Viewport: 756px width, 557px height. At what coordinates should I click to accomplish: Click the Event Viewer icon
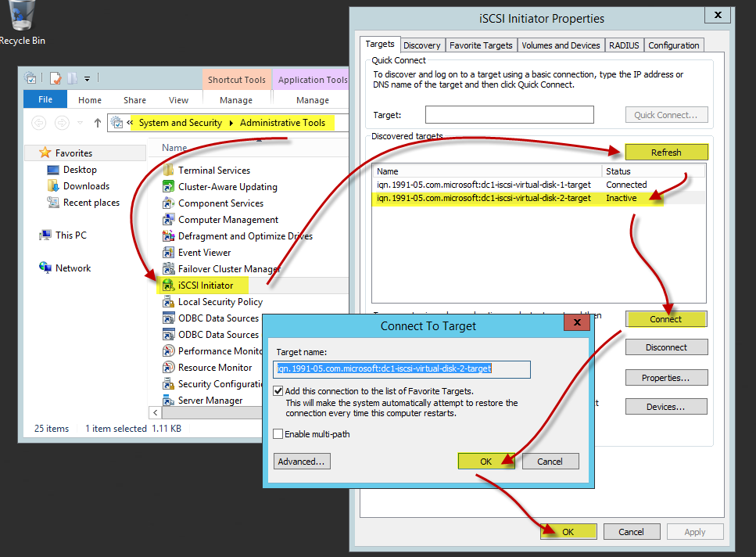click(168, 252)
